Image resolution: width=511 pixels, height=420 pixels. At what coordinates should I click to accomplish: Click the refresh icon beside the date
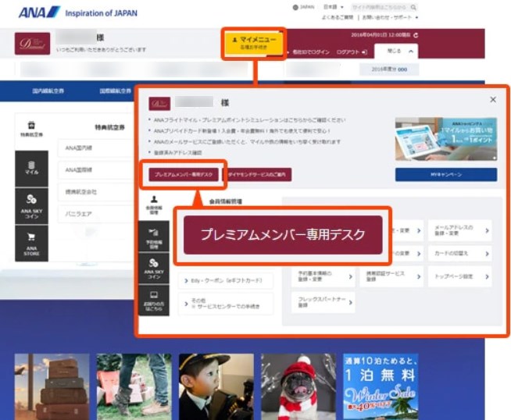click(416, 35)
